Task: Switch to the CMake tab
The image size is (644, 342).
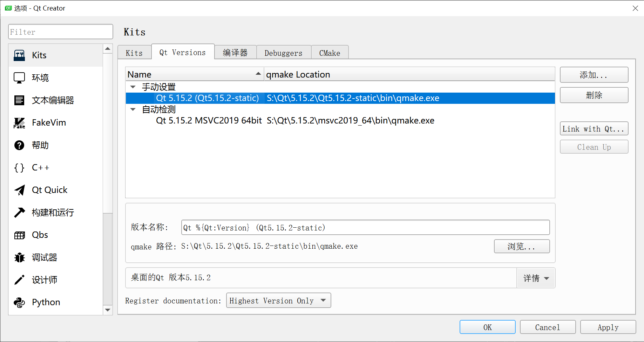Action: [330, 53]
